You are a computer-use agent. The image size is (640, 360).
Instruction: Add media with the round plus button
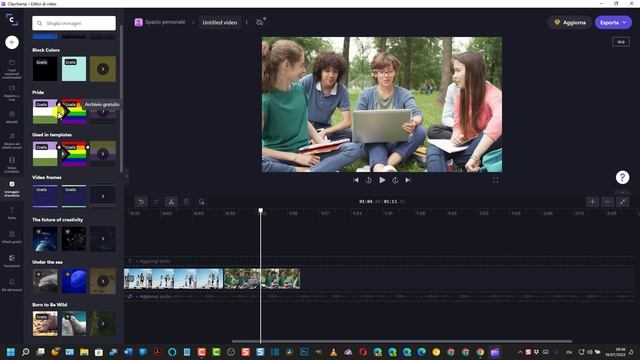pyautogui.click(x=11, y=42)
